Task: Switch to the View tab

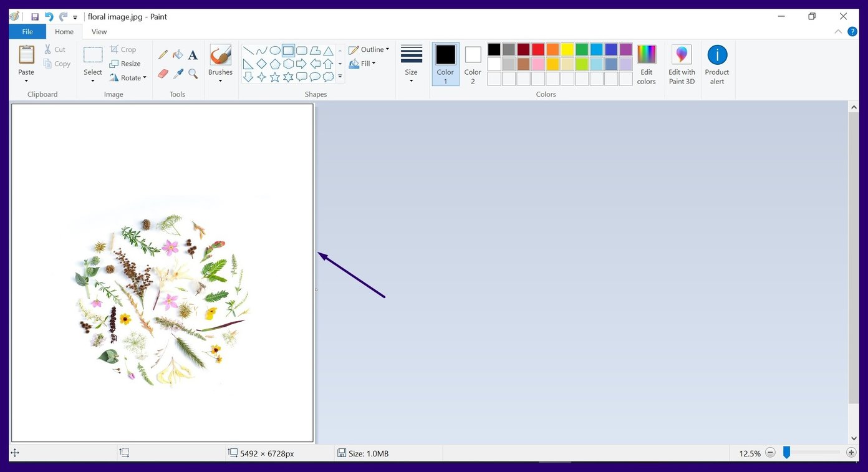Action: click(x=99, y=31)
